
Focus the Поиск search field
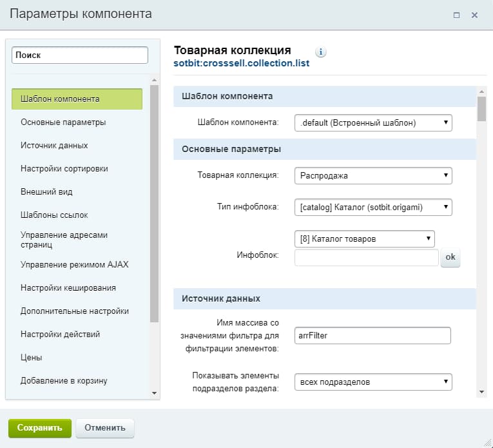(80, 55)
